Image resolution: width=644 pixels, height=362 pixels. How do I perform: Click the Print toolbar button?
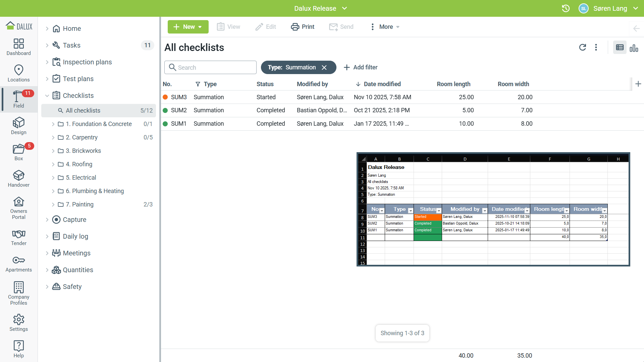point(303,27)
